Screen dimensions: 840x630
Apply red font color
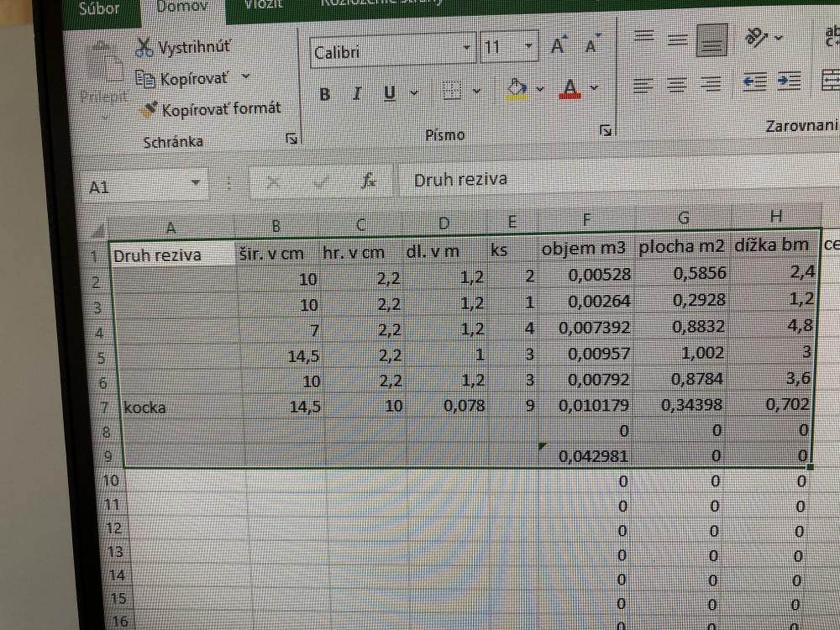(x=571, y=88)
